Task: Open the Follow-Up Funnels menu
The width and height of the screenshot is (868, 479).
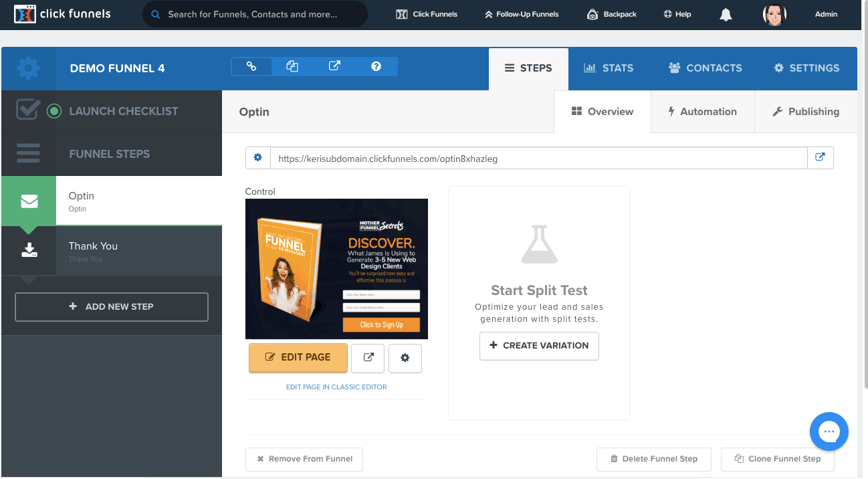Action: click(x=521, y=14)
